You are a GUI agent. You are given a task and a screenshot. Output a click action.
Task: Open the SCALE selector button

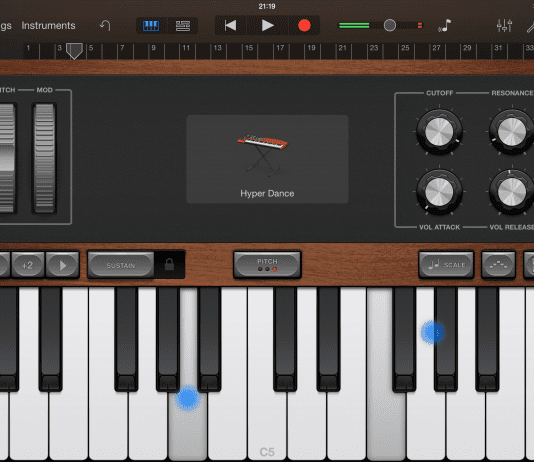pyautogui.click(x=446, y=265)
